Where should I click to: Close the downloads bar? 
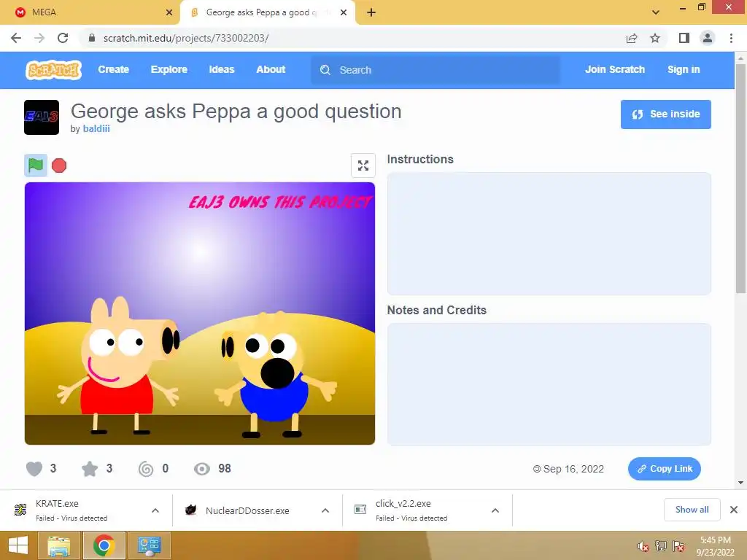(x=734, y=510)
